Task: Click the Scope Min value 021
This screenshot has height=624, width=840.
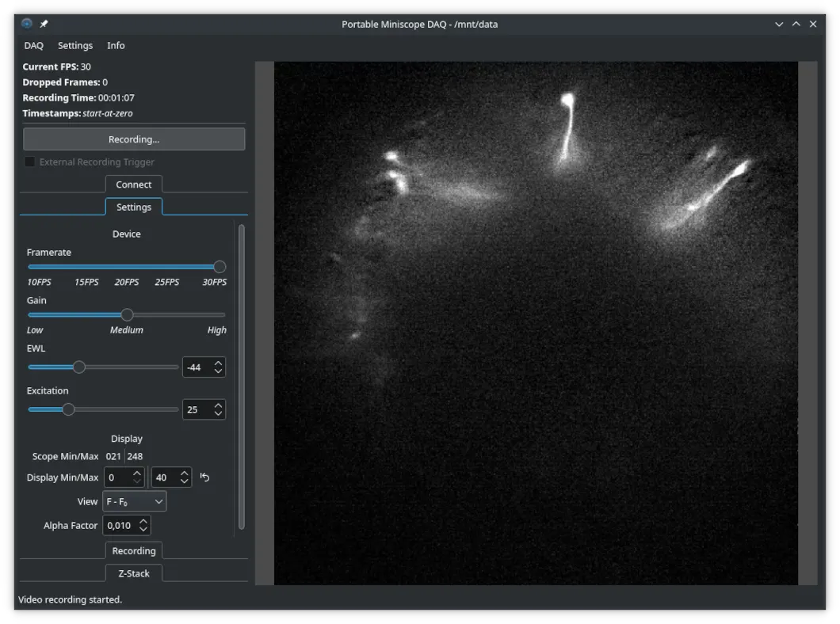Action: click(x=113, y=456)
